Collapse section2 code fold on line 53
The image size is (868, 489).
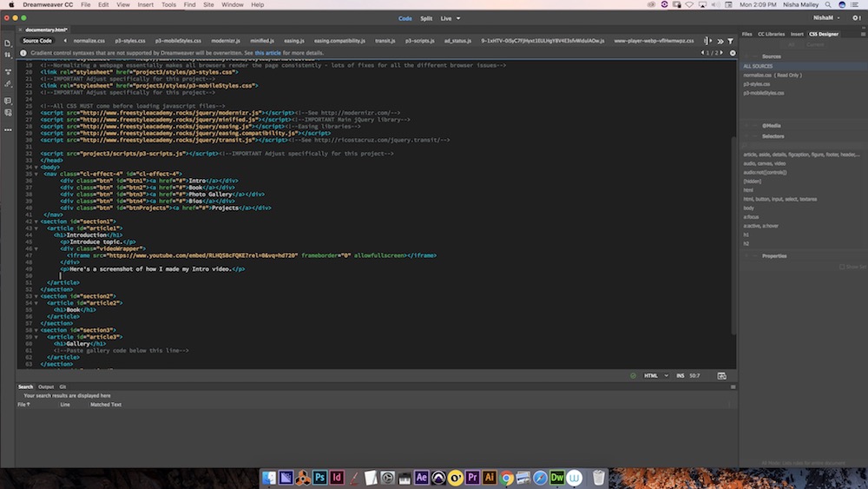[36, 296]
